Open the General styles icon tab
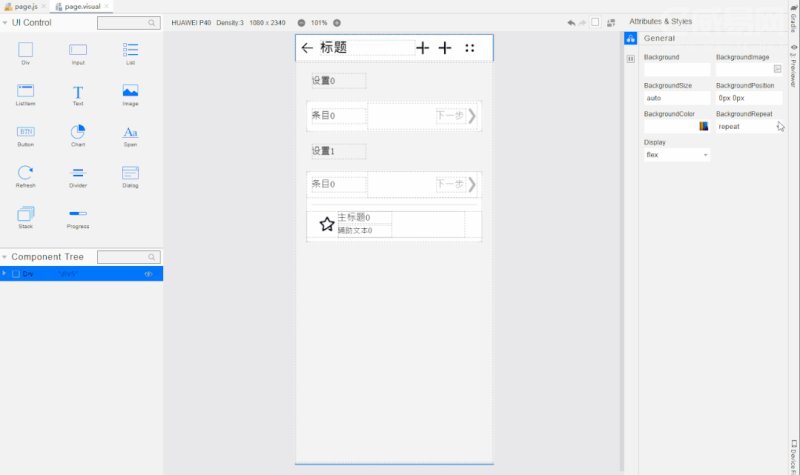The width and height of the screenshot is (800, 475). click(x=631, y=38)
